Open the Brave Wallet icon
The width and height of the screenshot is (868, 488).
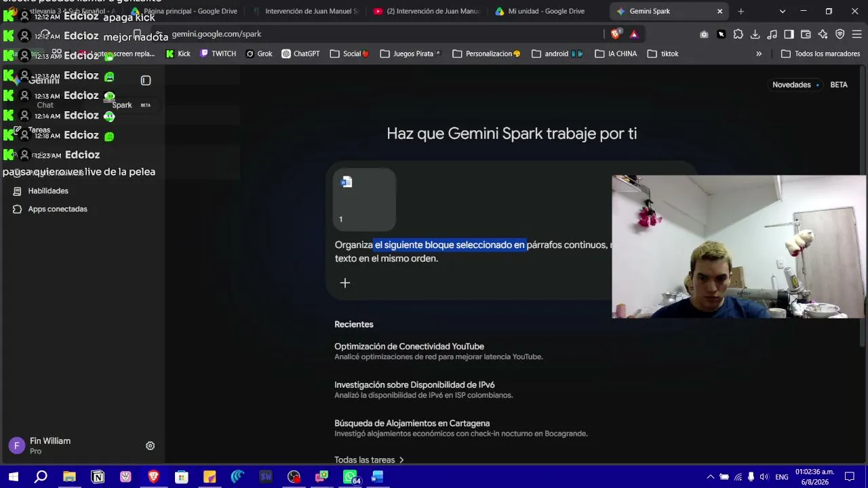click(x=806, y=35)
